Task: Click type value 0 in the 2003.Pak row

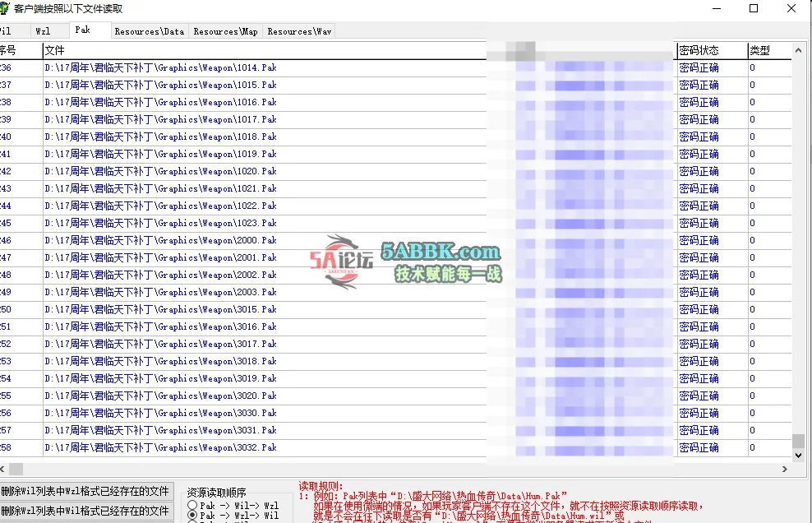Action: [753, 293]
